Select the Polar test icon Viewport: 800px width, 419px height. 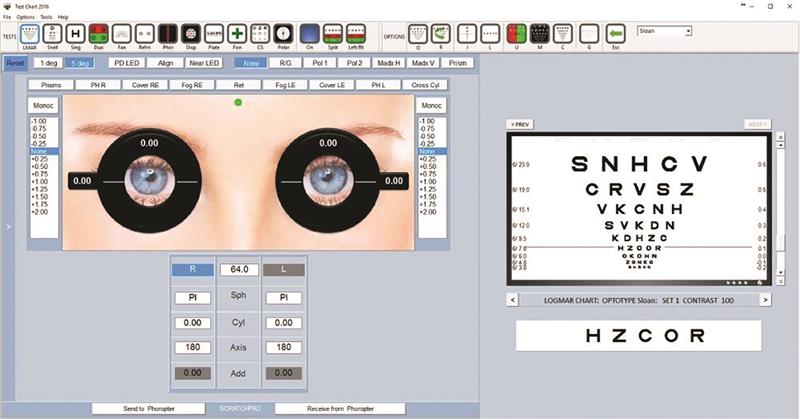tap(283, 34)
